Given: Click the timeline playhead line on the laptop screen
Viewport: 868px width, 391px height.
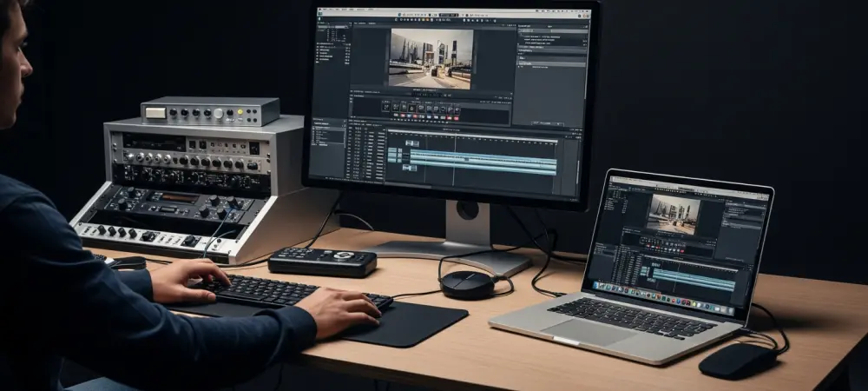Looking at the screenshot, I should pyautogui.click(x=676, y=277).
